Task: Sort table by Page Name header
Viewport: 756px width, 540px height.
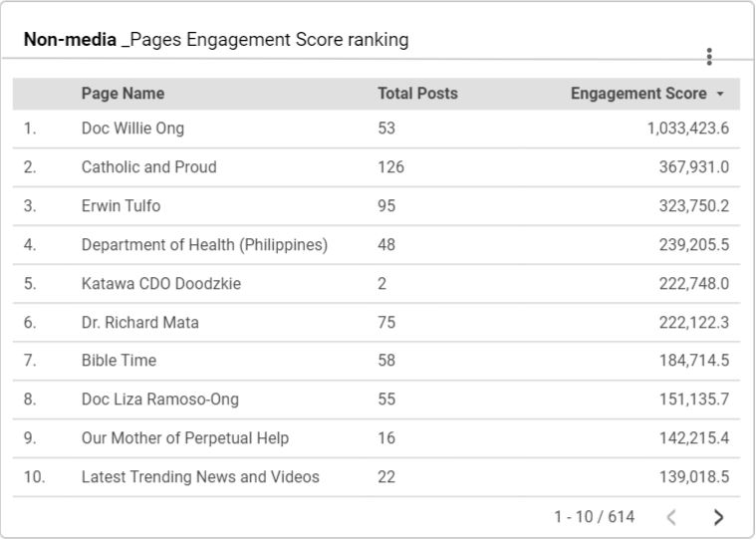Action: tap(123, 93)
